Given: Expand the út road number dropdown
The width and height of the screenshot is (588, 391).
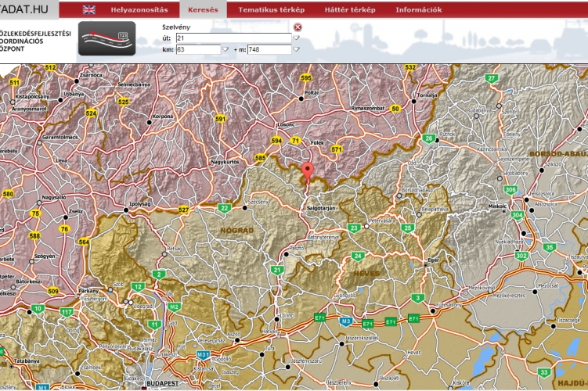Looking at the screenshot, I should [296, 38].
